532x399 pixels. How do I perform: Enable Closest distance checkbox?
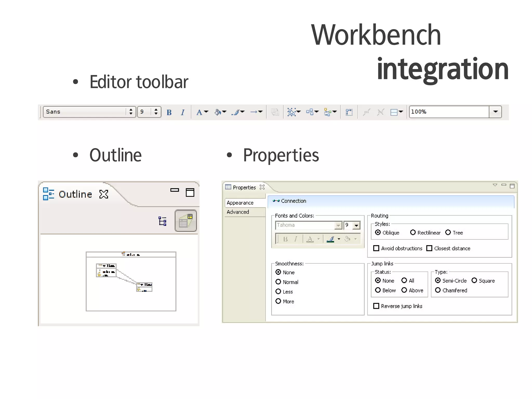pyautogui.click(x=429, y=248)
